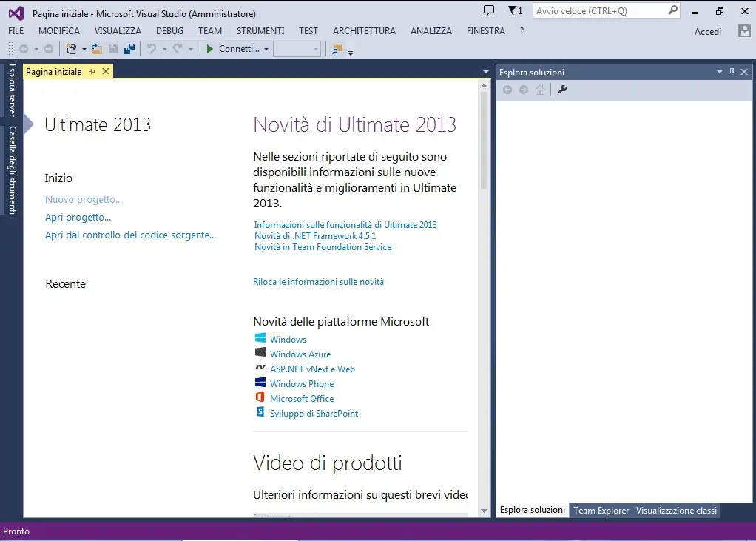Open the MODIFICA menu
The image size is (756, 541).
[59, 31]
